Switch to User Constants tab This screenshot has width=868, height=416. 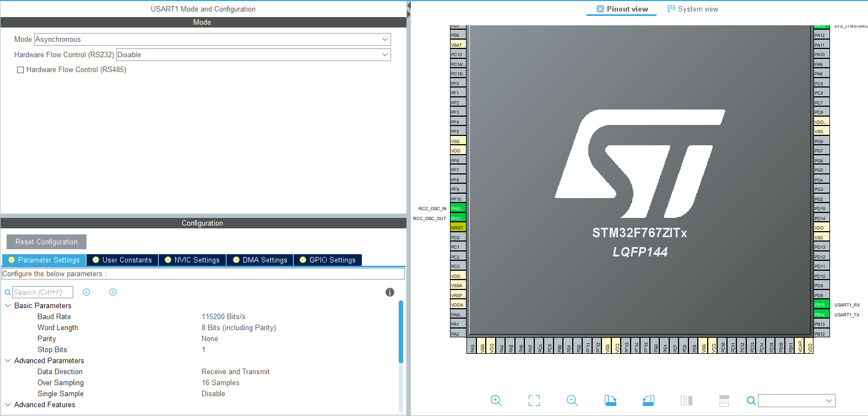tap(122, 260)
